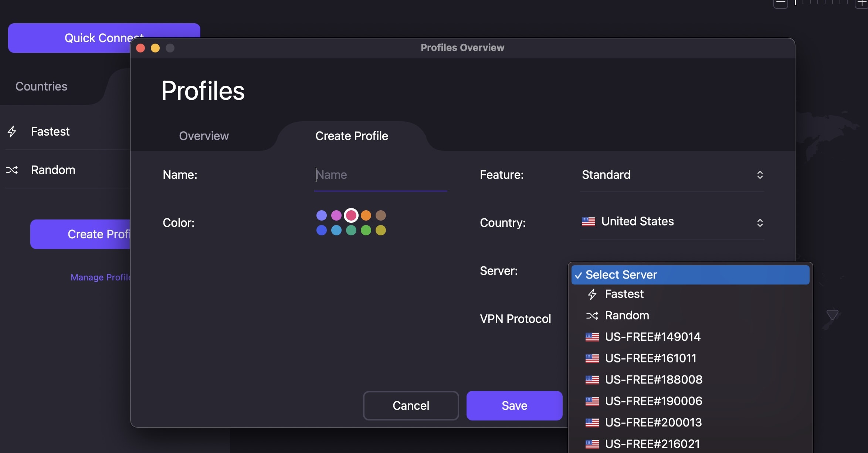Toggle Fastest option in server list

click(623, 294)
